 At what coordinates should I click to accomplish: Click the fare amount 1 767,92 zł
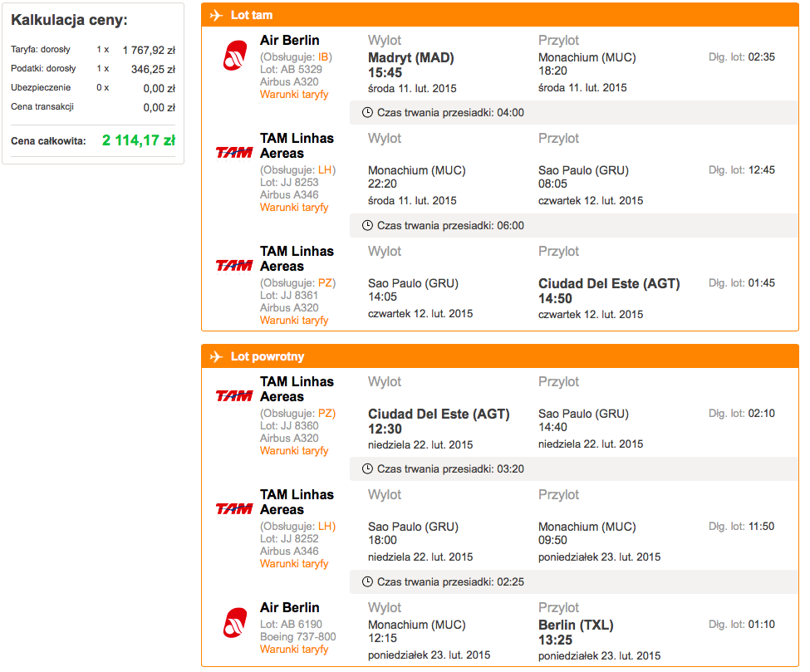[149, 50]
